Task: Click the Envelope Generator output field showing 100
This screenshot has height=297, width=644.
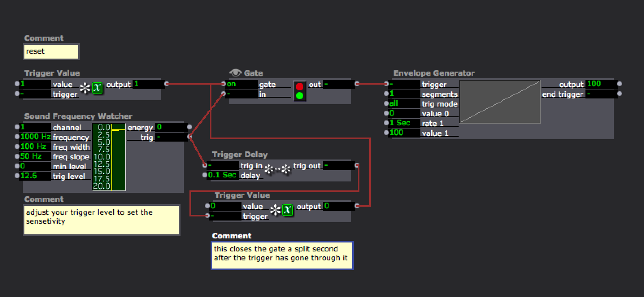Action: pos(601,84)
